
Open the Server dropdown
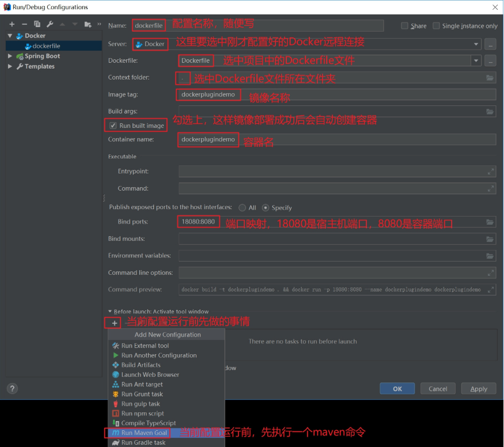click(477, 44)
